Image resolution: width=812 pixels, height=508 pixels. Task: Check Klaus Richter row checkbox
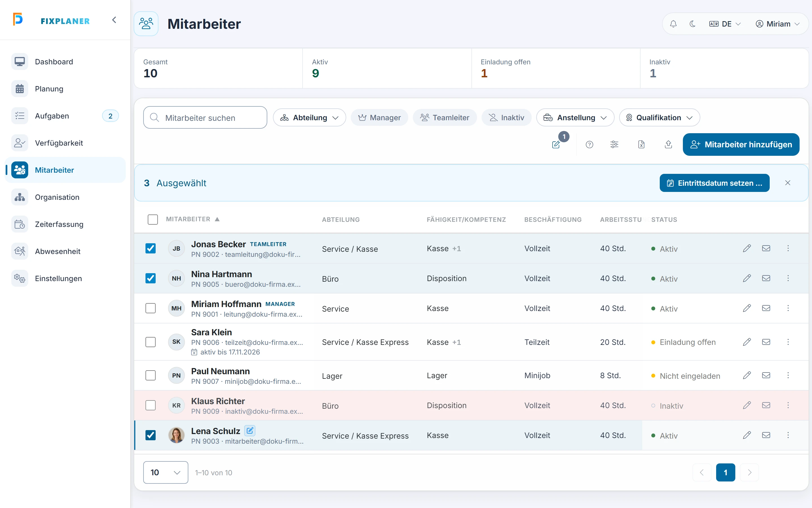pyautogui.click(x=151, y=405)
